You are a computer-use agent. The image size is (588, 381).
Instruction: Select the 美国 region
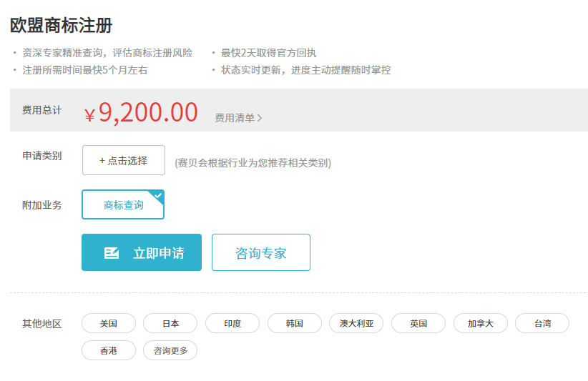click(x=109, y=323)
